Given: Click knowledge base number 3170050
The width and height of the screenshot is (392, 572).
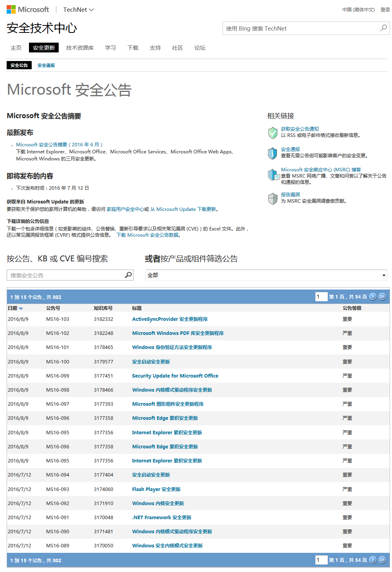Looking at the screenshot, I should (104, 545).
